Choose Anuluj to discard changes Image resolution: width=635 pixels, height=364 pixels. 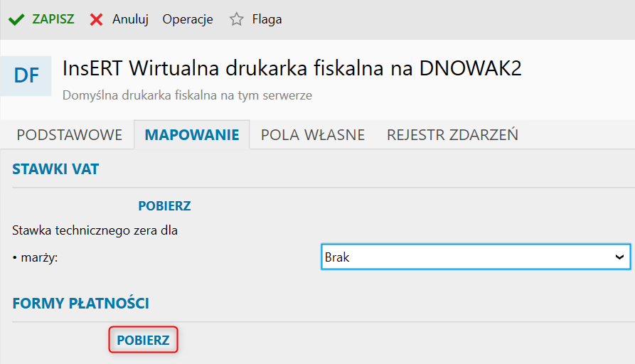pos(130,19)
